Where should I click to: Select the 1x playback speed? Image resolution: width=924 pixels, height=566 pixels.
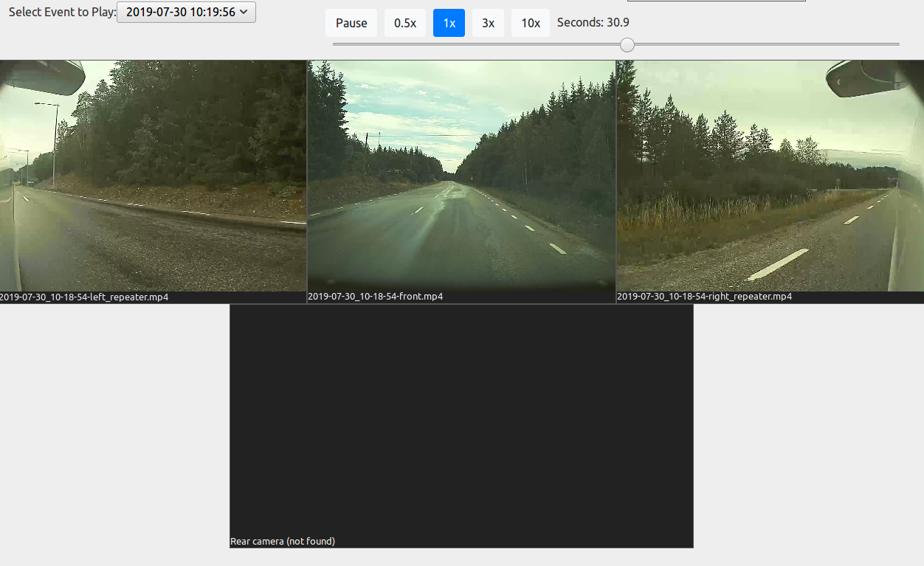pos(449,23)
